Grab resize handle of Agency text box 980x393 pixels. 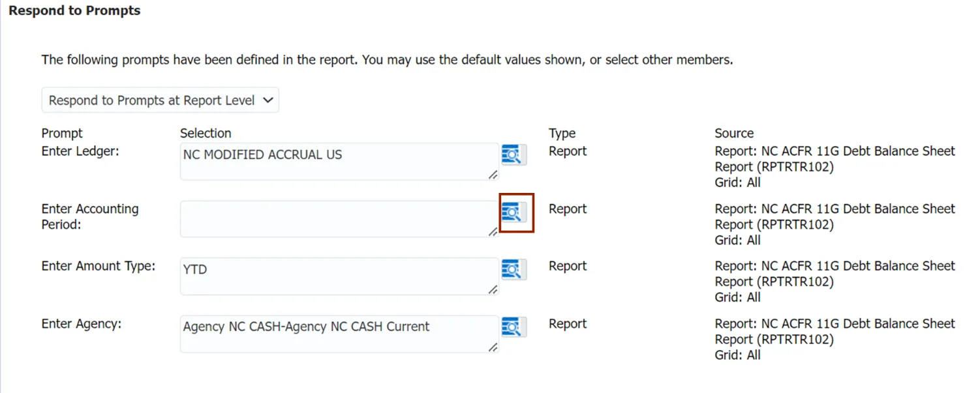pos(493,347)
